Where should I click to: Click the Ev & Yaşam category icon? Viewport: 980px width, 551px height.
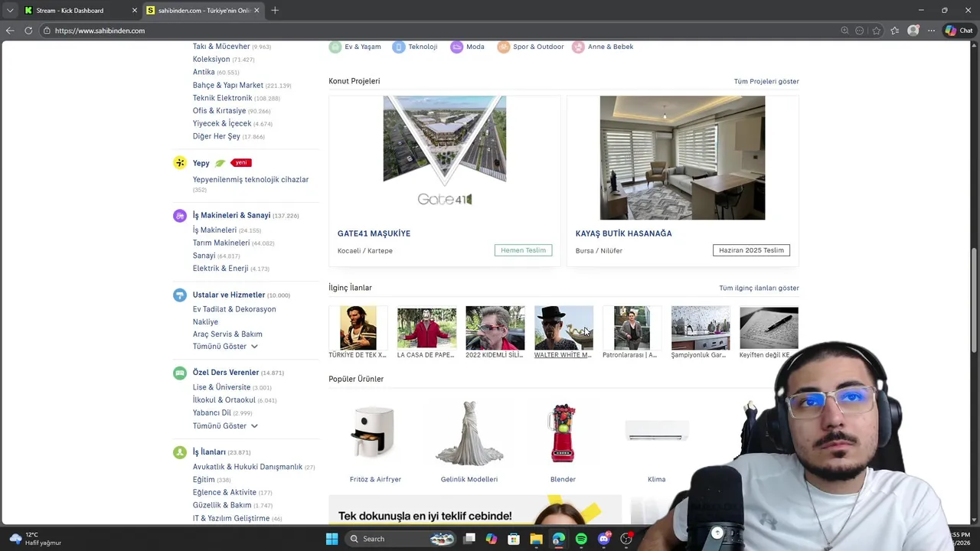click(x=335, y=47)
